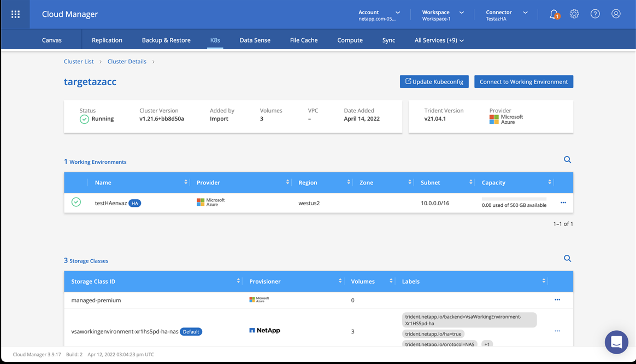Open the All Services (+9) menu
The height and width of the screenshot is (364, 636).
(439, 40)
